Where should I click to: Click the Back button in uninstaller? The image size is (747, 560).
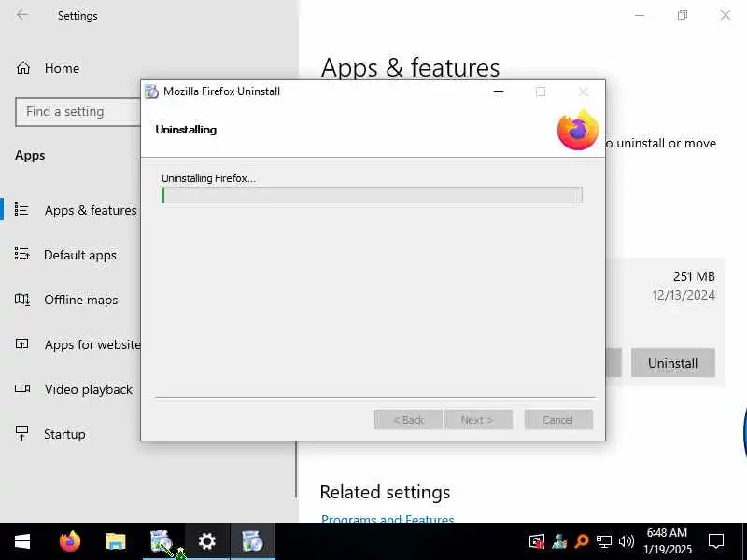[x=408, y=420]
